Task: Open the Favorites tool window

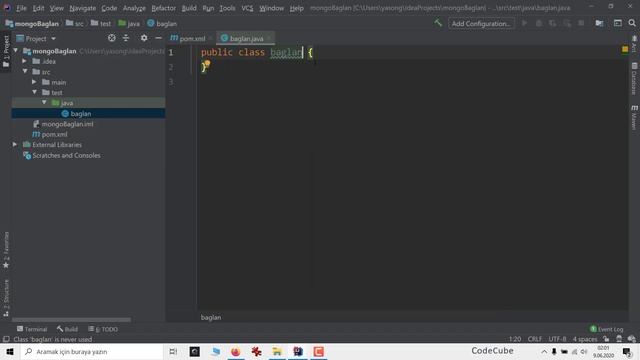Action: click(6, 250)
